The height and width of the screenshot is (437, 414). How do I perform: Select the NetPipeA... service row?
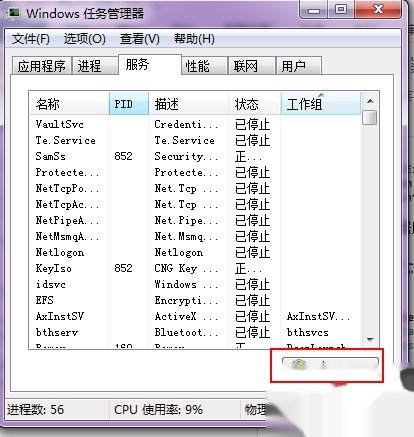coord(195,220)
